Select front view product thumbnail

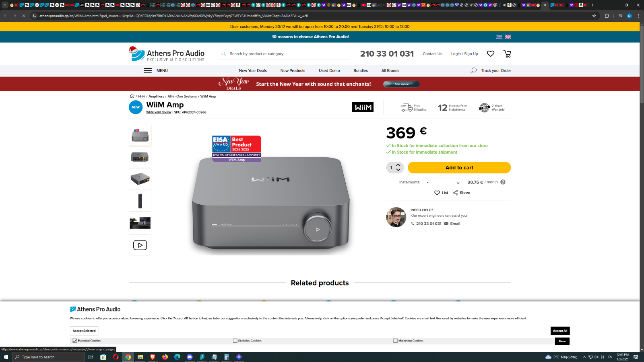pyautogui.click(x=140, y=135)
